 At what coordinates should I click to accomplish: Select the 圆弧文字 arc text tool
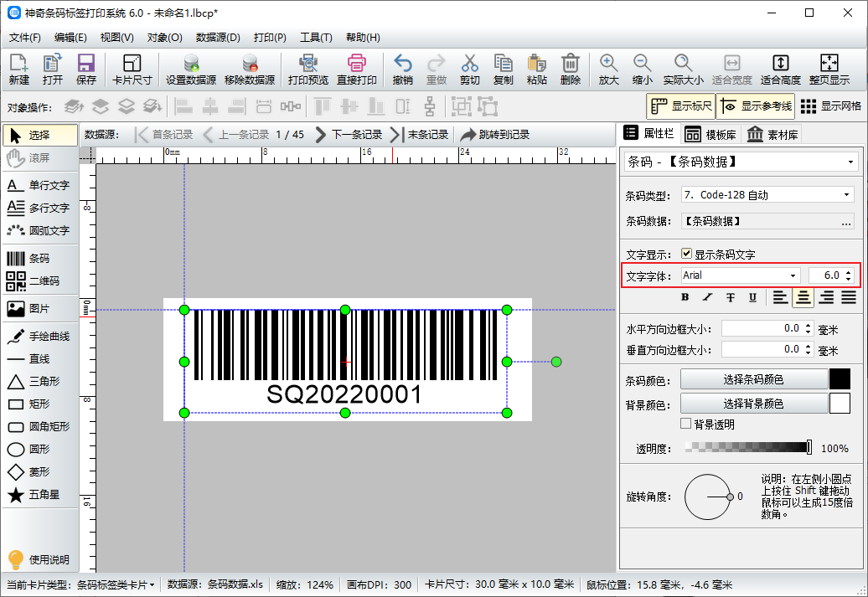pyautogui.click(x=39, y=231)
